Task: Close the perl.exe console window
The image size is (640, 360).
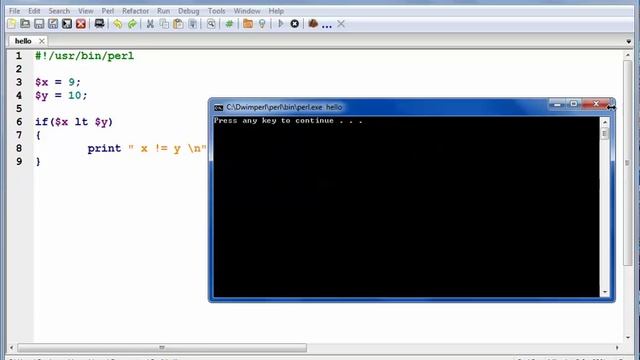Action: pos(596,104)
